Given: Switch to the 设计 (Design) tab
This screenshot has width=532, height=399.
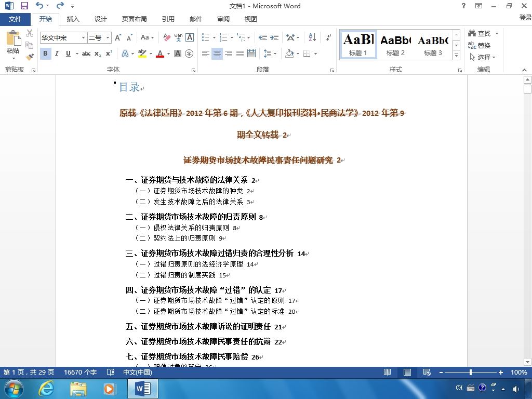Looking at the screenshot, I should coord(100,19).
